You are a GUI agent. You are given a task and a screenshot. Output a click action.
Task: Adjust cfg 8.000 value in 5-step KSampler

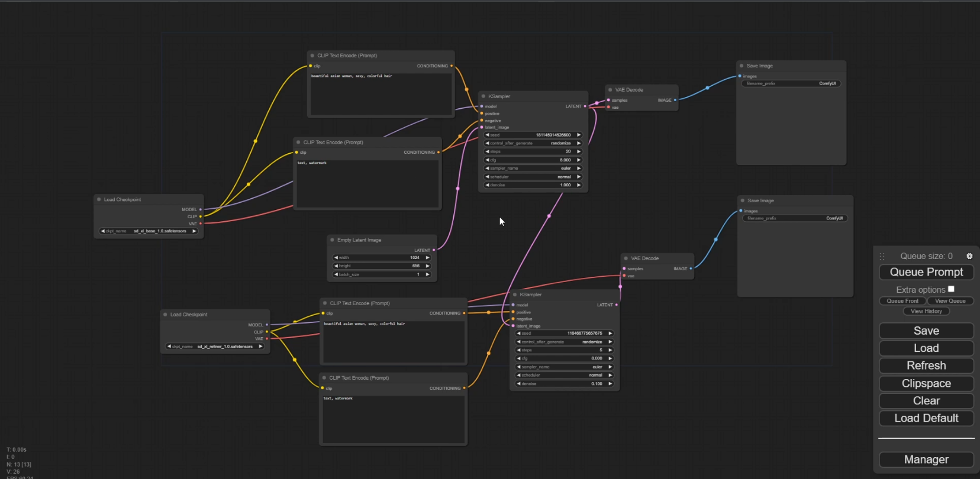565,358
